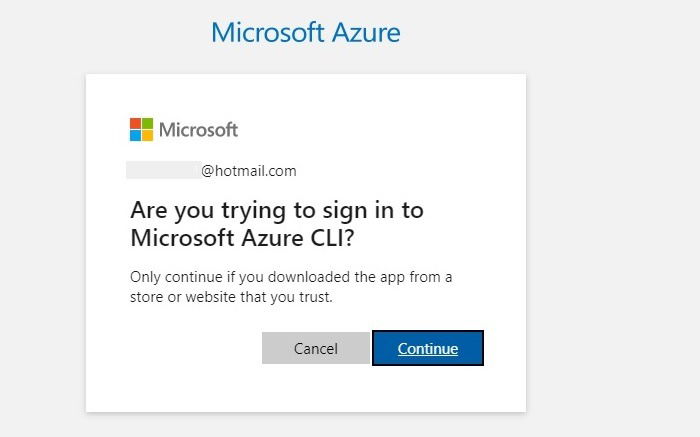700x437 pixels.
Task: Click the redacted email username box
Action: click(164, 170)
